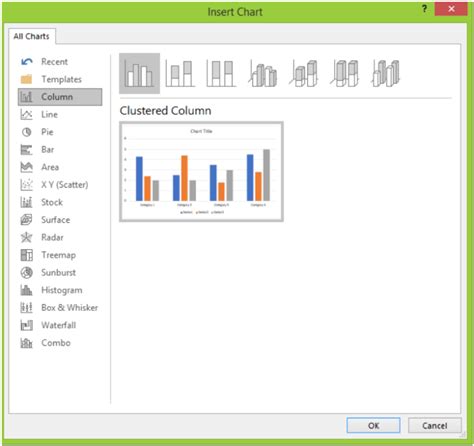
Task: Select the Combo label in chart list
Action: [x=56, y=343]
